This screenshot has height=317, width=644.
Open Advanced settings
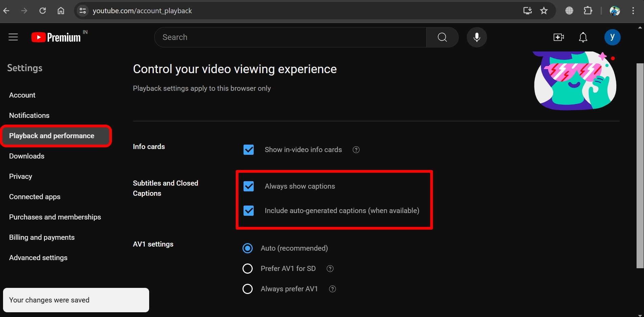(38, 258)
